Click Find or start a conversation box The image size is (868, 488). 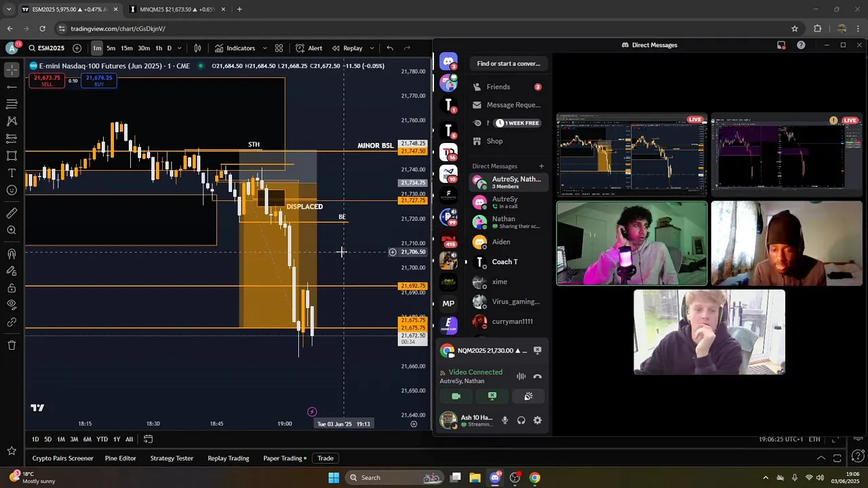[509, 64]
